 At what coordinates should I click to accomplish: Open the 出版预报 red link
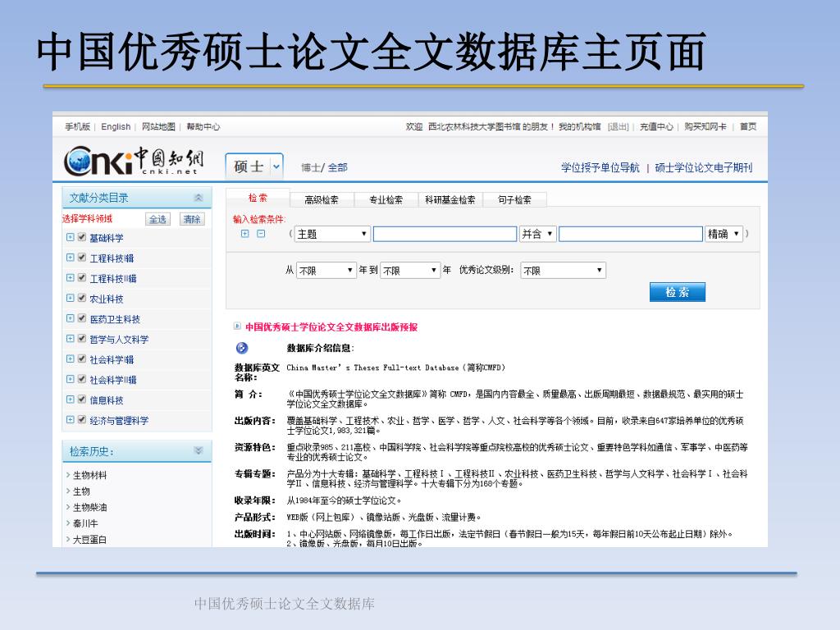click(331, 326)
